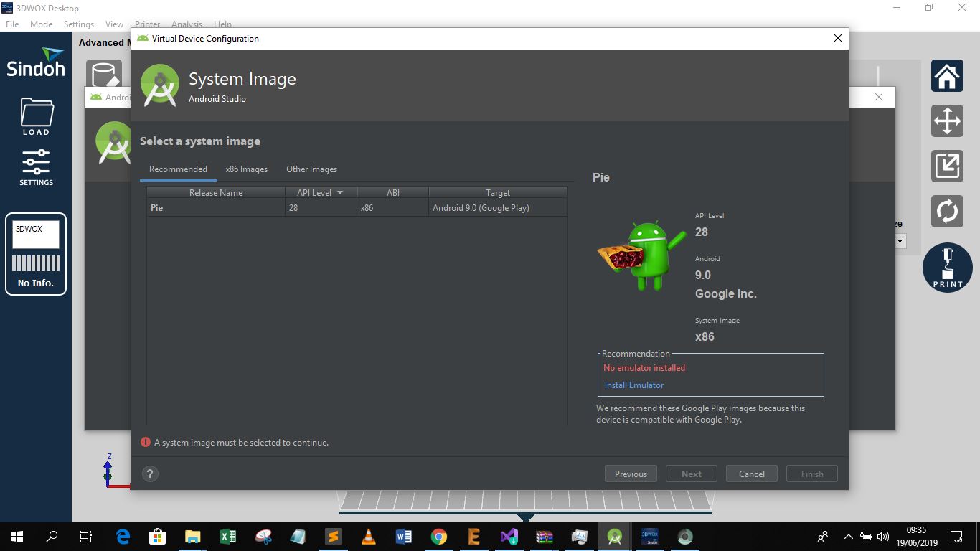Click the cylinder edit icon in 3DWOX
The image size is (980, 551).
pyautogui.click(x=104, y=75)
